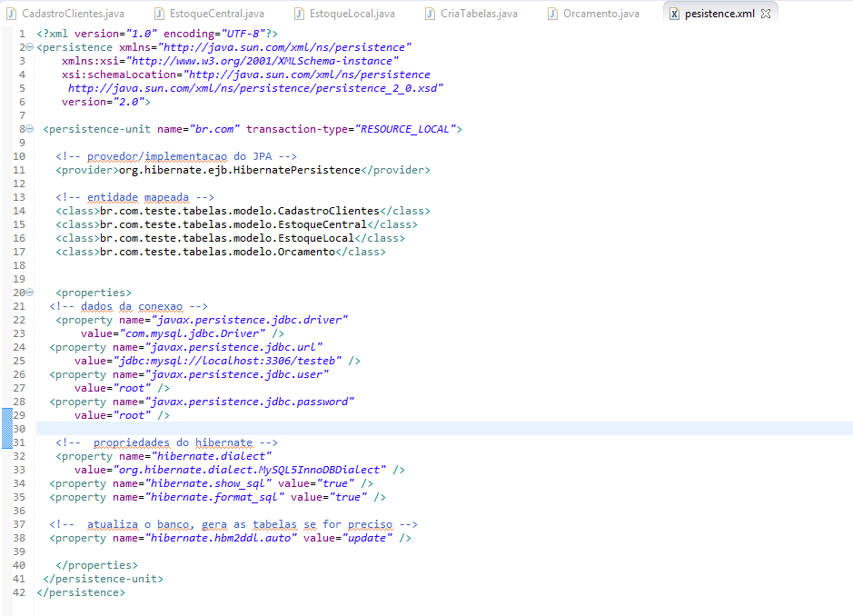
Task: Switch to the Orcamento.java tab
Action: [594, 14]
